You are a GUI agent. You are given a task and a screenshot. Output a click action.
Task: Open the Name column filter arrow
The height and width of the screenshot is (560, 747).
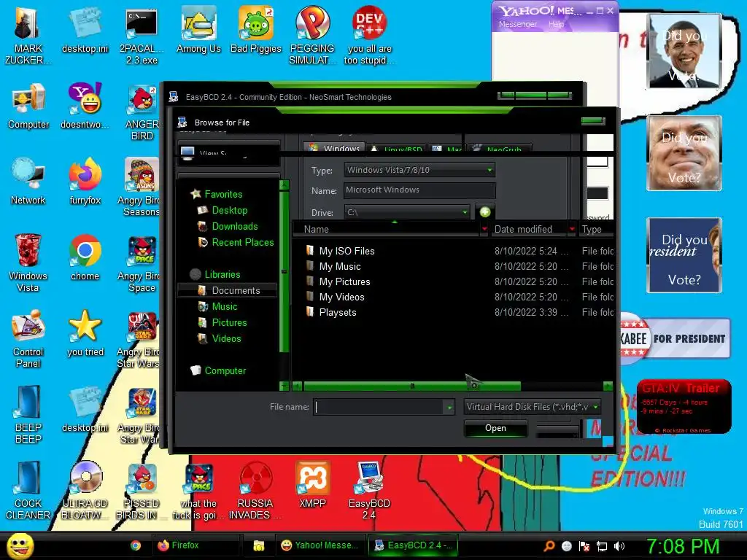(x=484, y=229)
